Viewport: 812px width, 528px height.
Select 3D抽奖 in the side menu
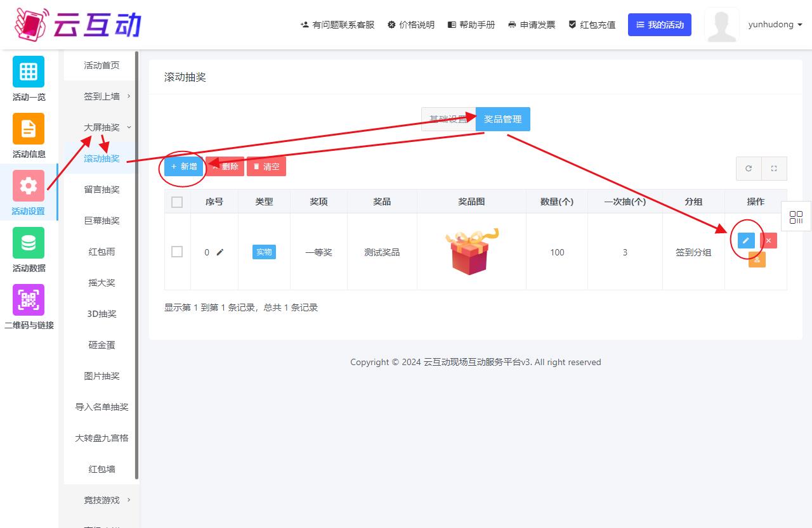coord(101,314)
